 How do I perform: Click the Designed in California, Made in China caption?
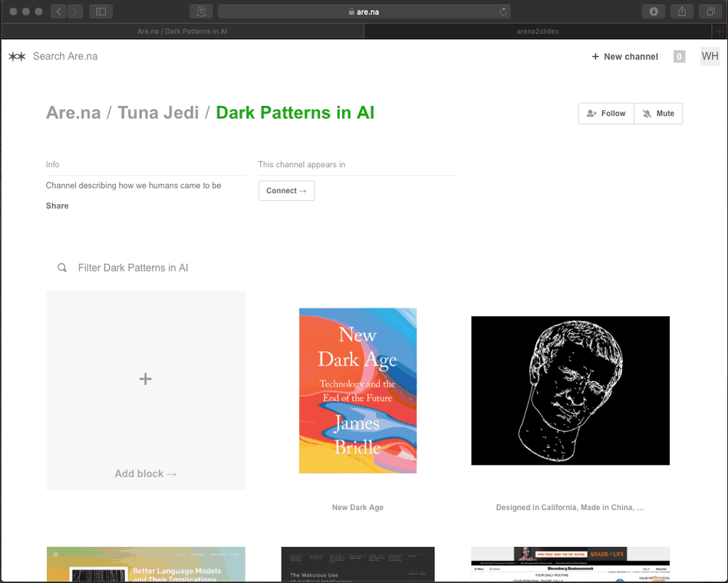tap(570, 507)
